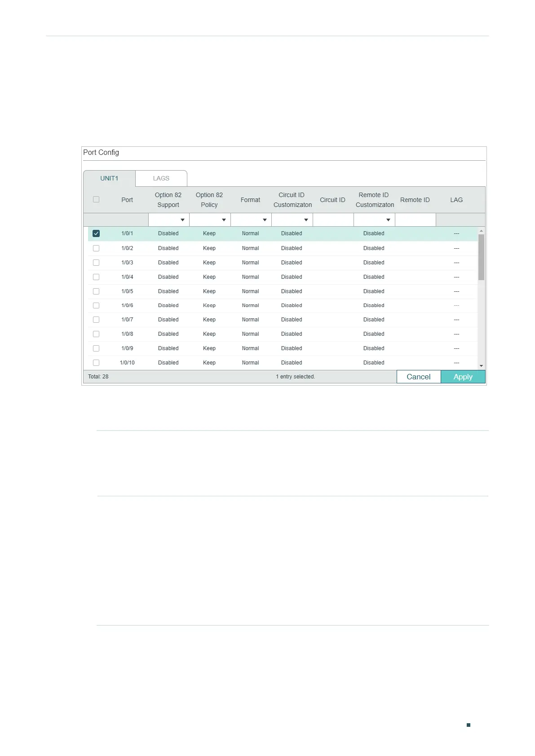
Task: Expand Circuit ID Customization dropdown
Action: tap(292, 220)
